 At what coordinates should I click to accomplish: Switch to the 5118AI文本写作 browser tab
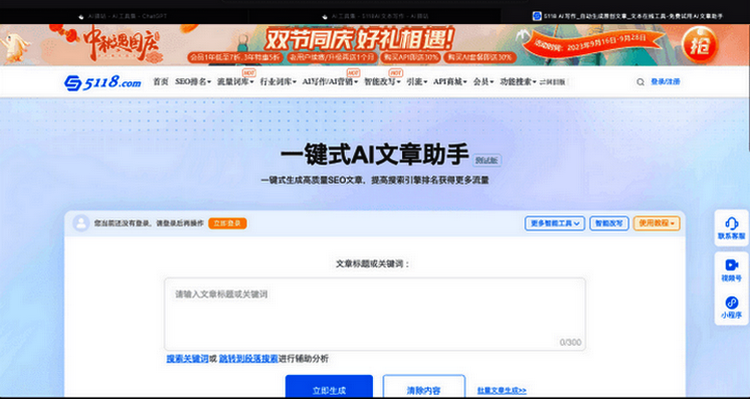[375, 16]
